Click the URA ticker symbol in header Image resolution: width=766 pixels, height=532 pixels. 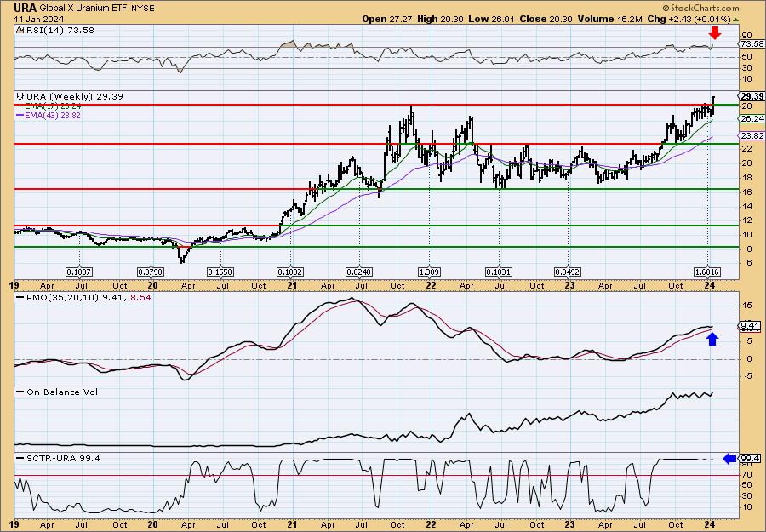[x=25, y=8]
